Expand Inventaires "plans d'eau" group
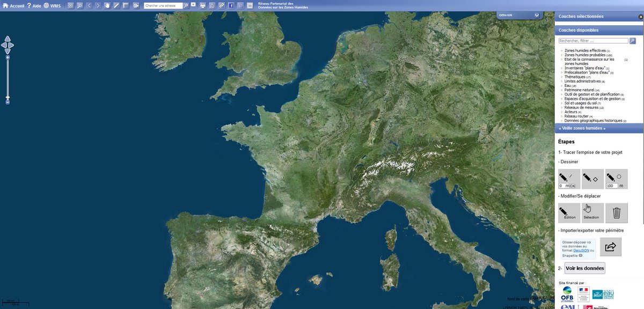The image size is (644, 309). 584,68
